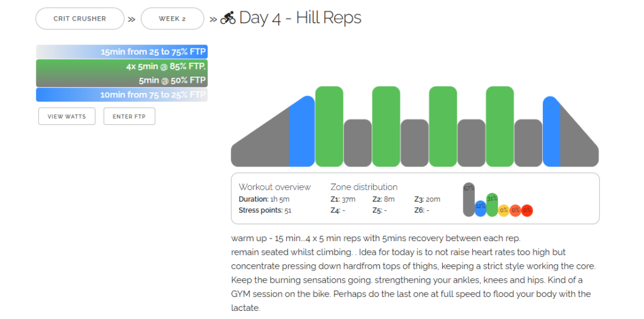The image size is (644, 319).
Task: Click the VIEW WATTS button
Action: 67,116
